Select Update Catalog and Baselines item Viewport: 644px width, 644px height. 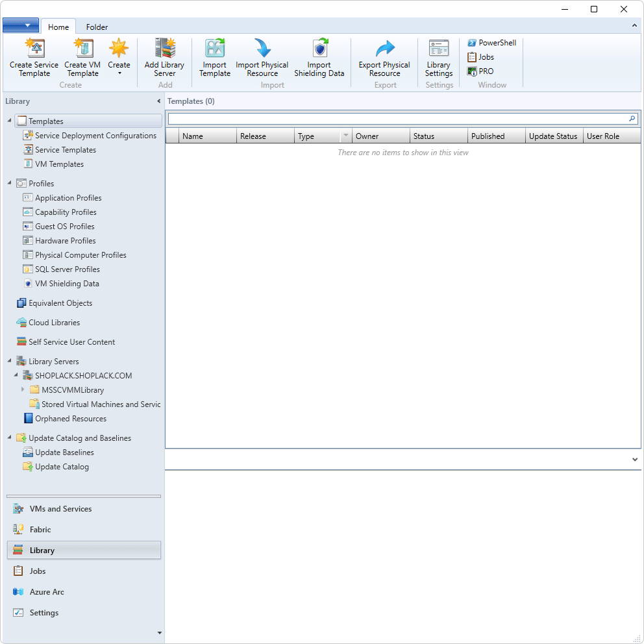coord(74,438)
